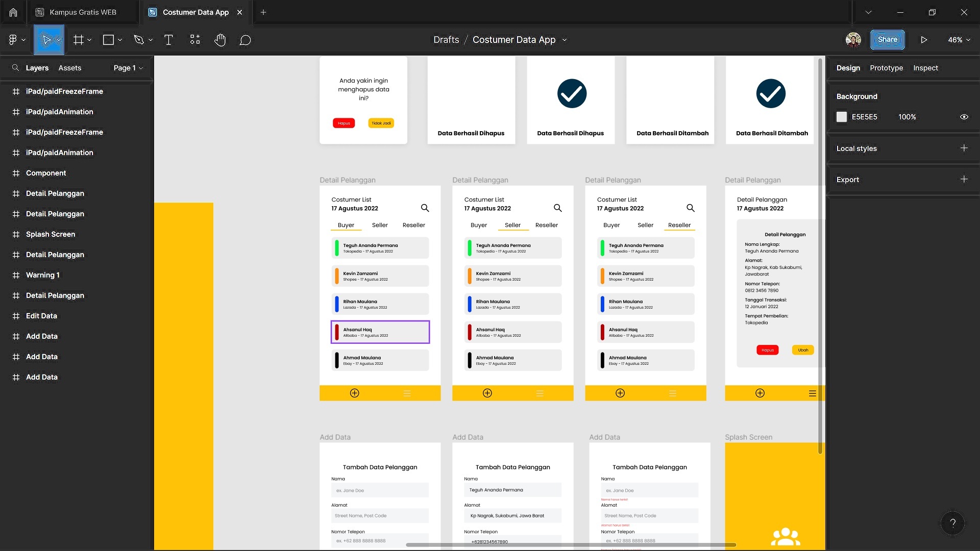Open main menu dropdown arrow
The width and height of the screenshot is (980, 551).
[23, 40]
